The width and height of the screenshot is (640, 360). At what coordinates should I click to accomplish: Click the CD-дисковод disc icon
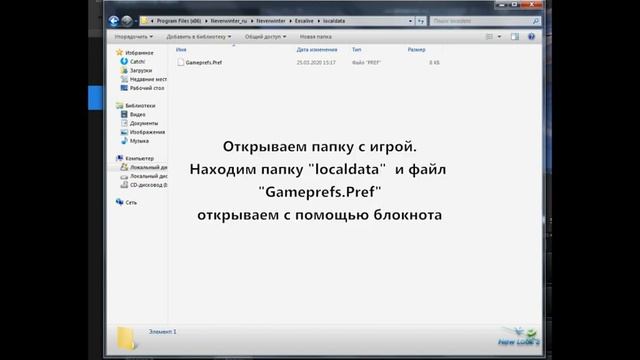[x=124, y=185]
